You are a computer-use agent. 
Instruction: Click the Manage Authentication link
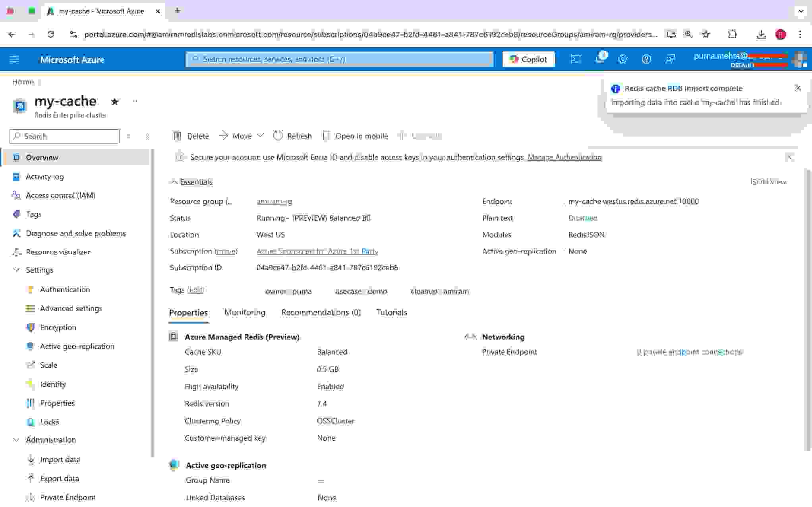[564, 158]
